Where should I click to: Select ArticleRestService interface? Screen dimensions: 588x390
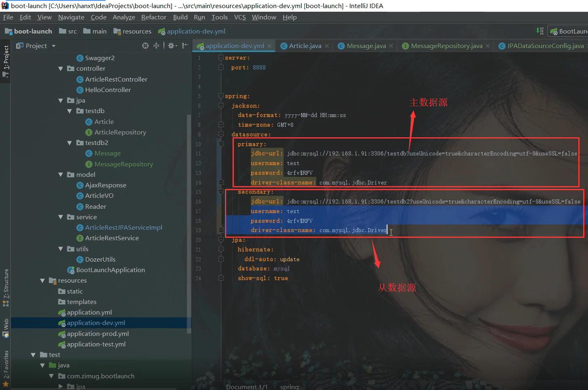(x=107, y=238)
